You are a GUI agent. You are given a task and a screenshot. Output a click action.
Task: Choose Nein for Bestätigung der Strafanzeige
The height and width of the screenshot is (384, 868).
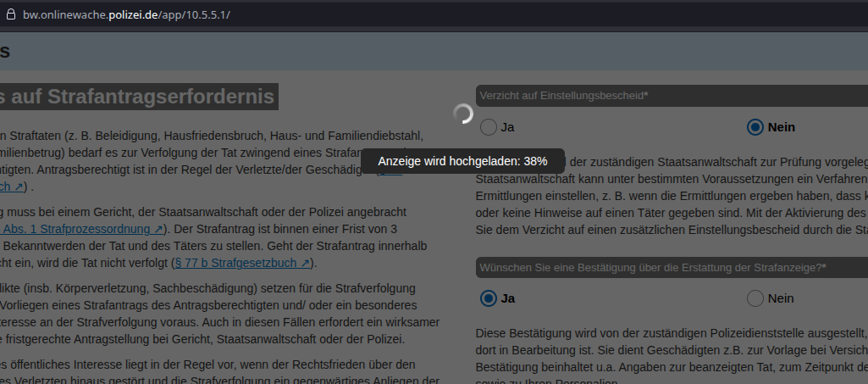(x=755, y=298)
